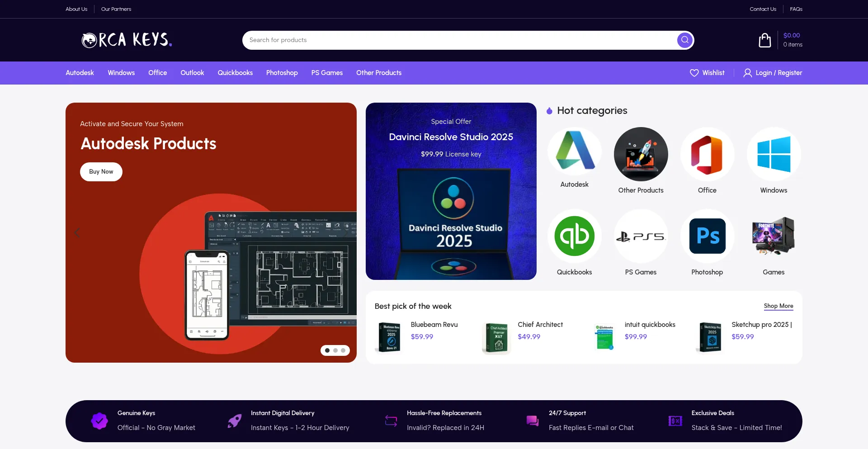Open the Photoshop Ps category icon
The width and height of the screenshot is (868, 449).
(708, 236)
